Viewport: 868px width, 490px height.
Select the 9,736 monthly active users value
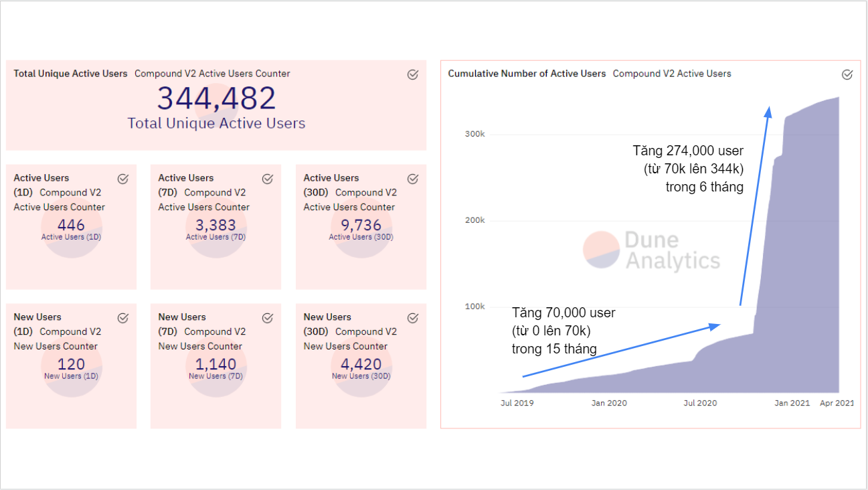[361, 225]
